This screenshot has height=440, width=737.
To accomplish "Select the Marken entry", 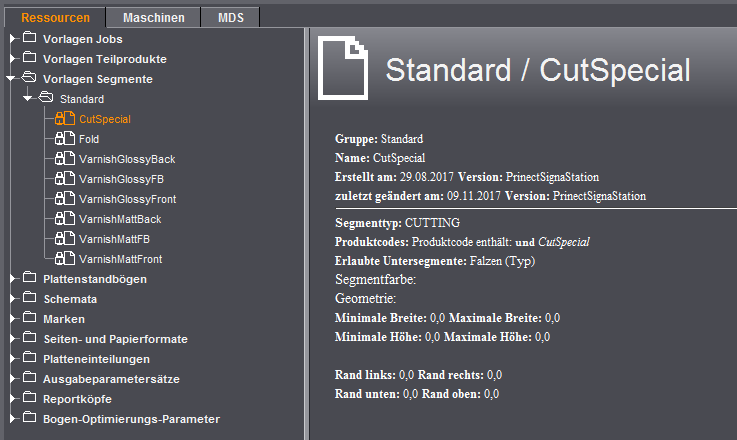I will (x=64, y=319).
